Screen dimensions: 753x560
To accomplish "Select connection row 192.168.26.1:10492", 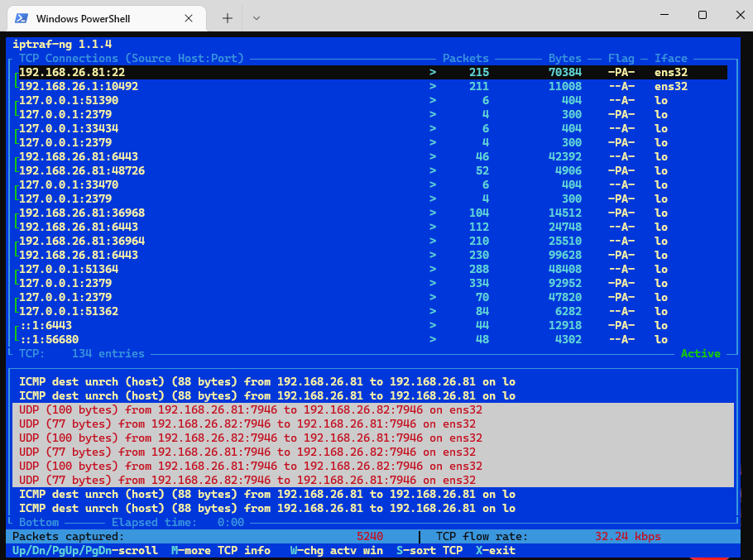I will point(372,86).
